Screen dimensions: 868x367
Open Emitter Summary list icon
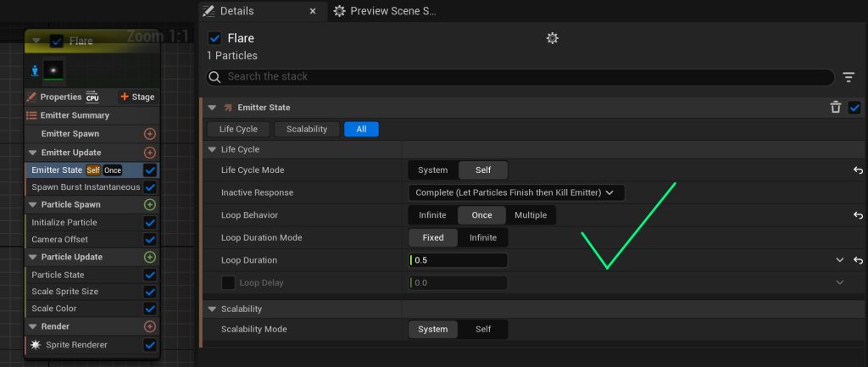(x=31, y=115)
